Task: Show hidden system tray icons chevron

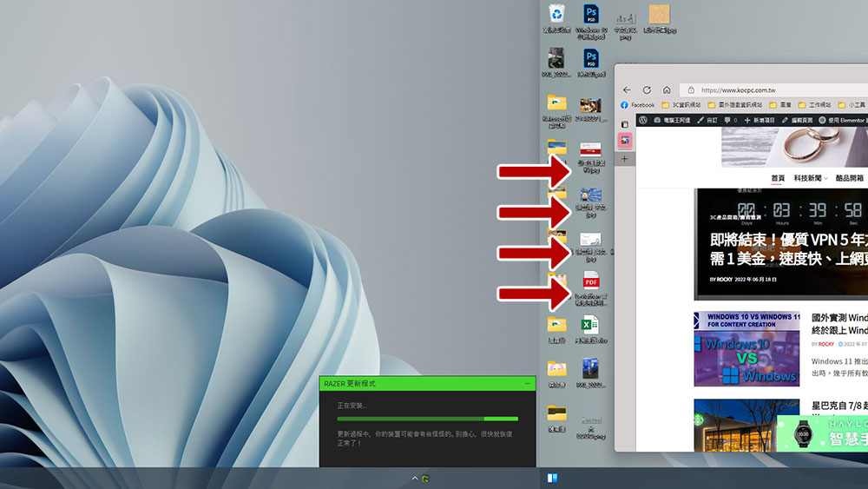Action: pyautogui.click(x=415, y=478)
